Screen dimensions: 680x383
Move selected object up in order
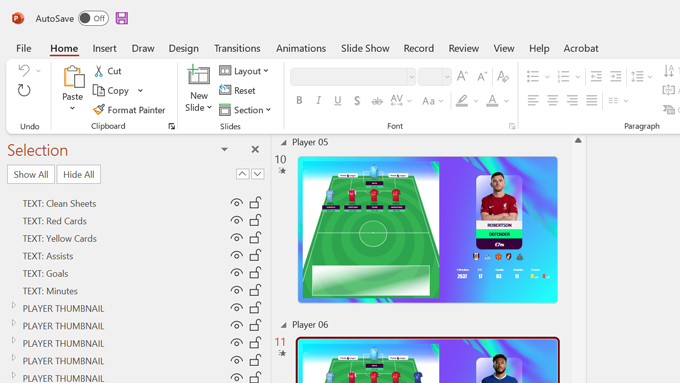pos(242,174)
